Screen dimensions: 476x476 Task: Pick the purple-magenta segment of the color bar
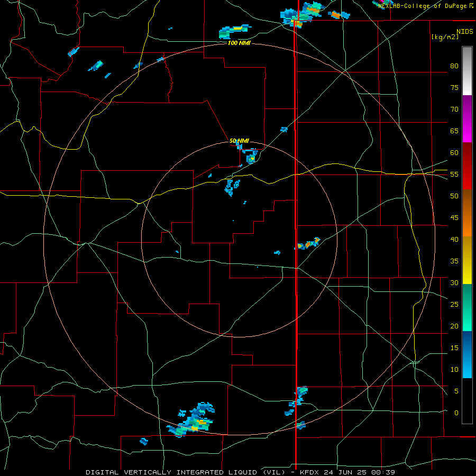click(x=467, y=119)
